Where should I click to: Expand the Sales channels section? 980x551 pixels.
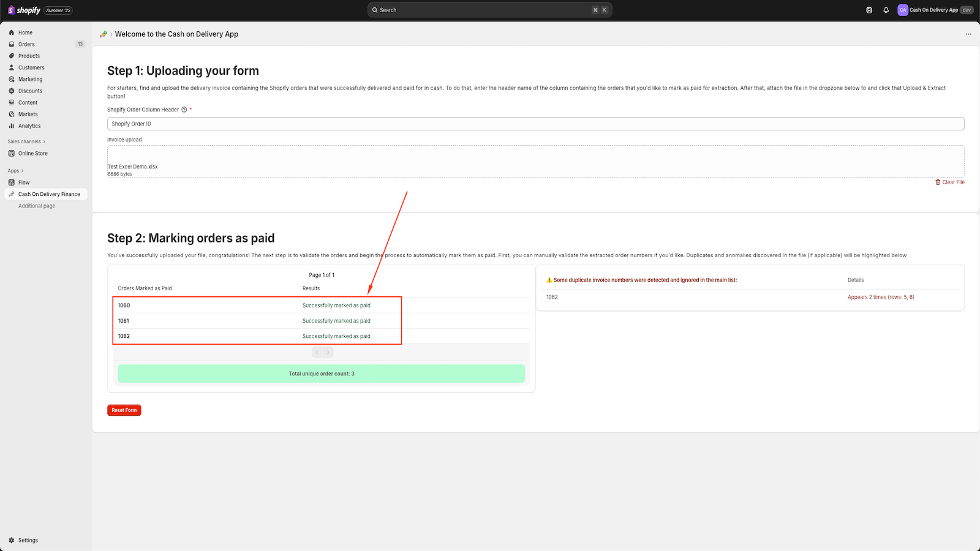(x=26, y=141)
